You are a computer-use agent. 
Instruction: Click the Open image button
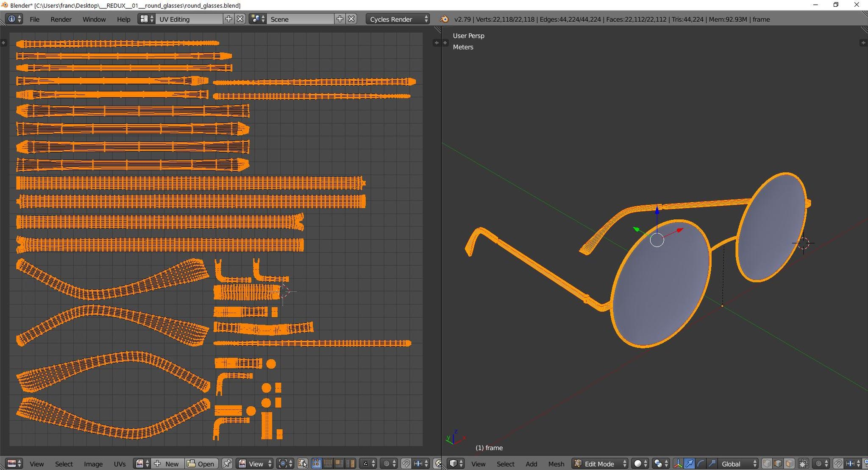point(201,464)
